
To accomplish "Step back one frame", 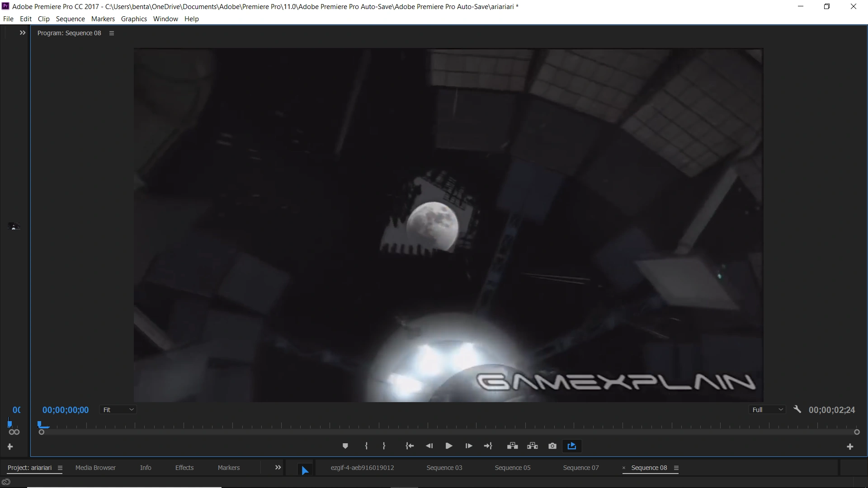I will [429, 446].
